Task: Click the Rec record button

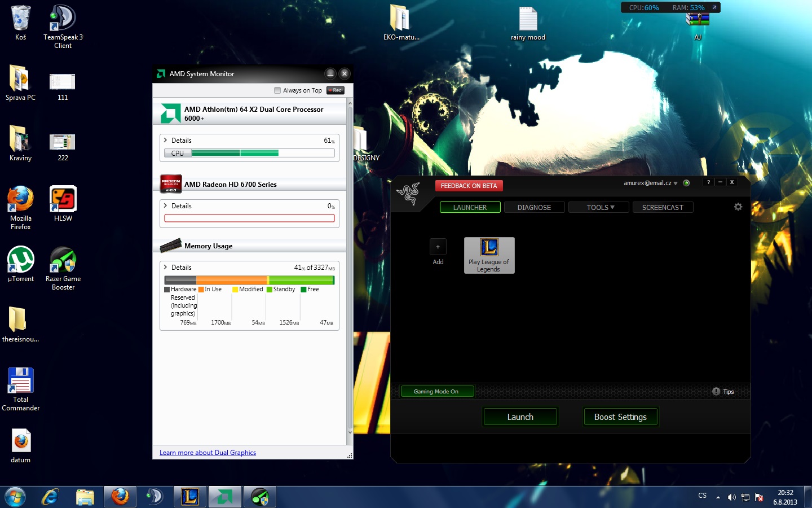Action: click(335, 90)
